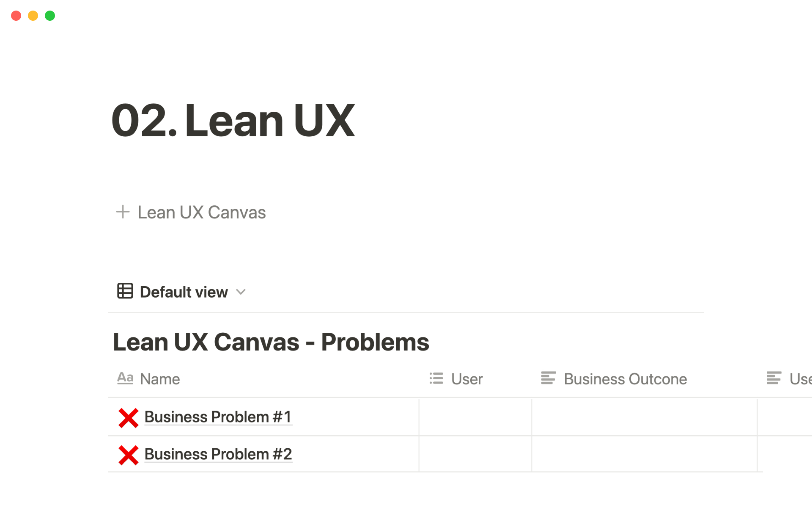The width and height of the screenshot is (812, 508).
Task: Click the green full-screen window button
Action: [50, 16]
